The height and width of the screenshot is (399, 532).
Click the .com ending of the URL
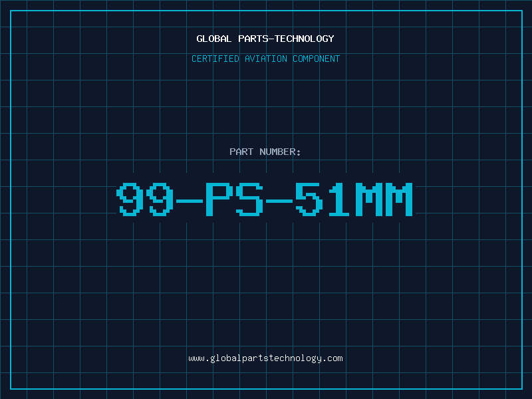click(332, 358)
